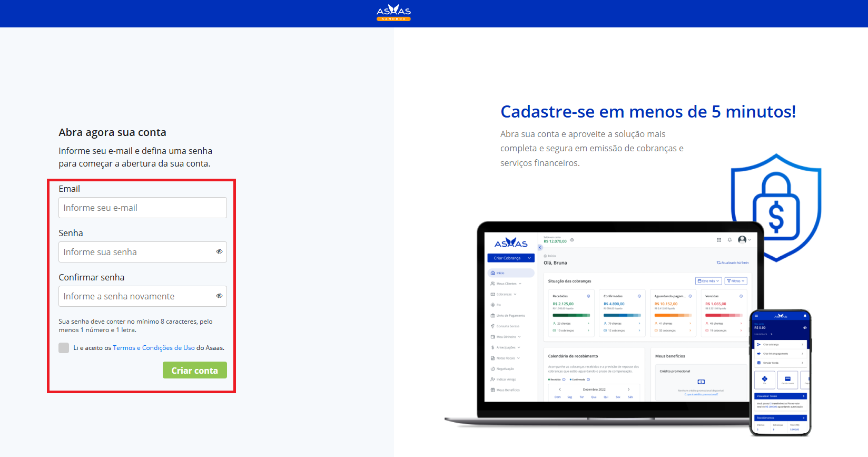Image resolution: width=868 pixels, height=457 pixels.
Task: Click the Confirmar senha input field
Action: click(137, 296)
